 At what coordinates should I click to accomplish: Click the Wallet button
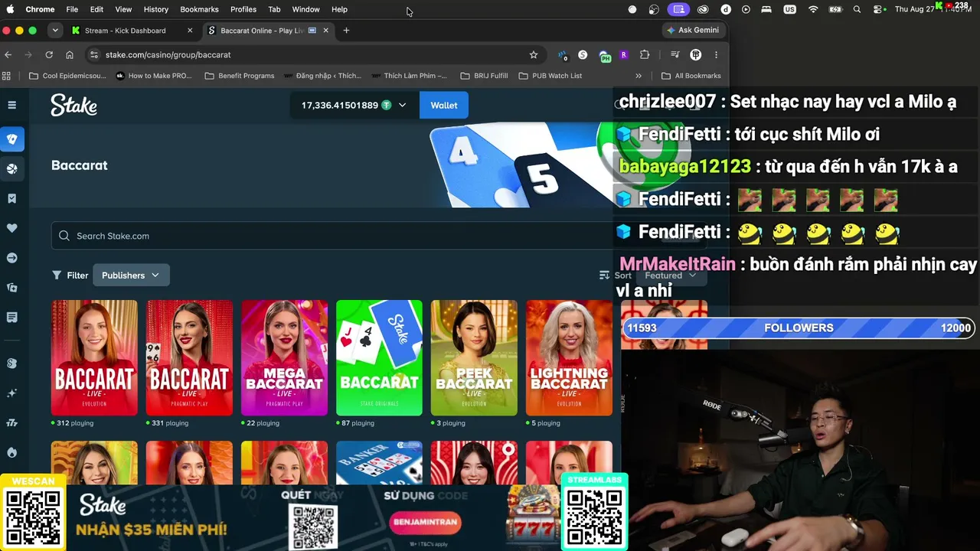444,106
